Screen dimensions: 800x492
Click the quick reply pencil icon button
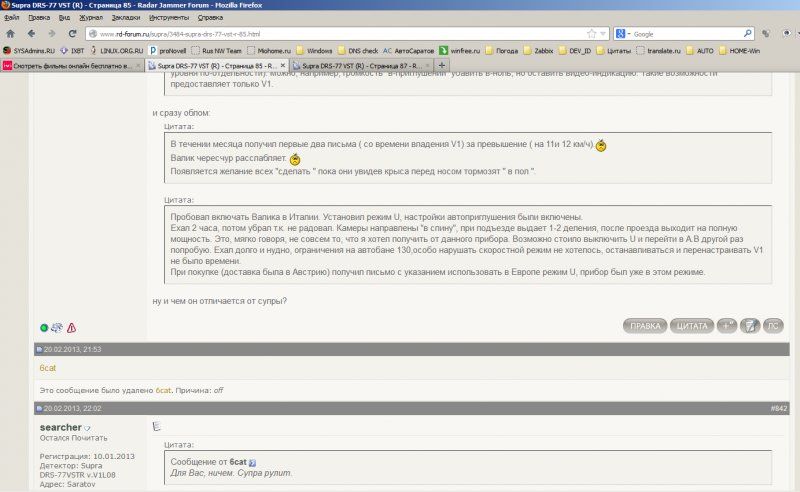coord(750,326)
